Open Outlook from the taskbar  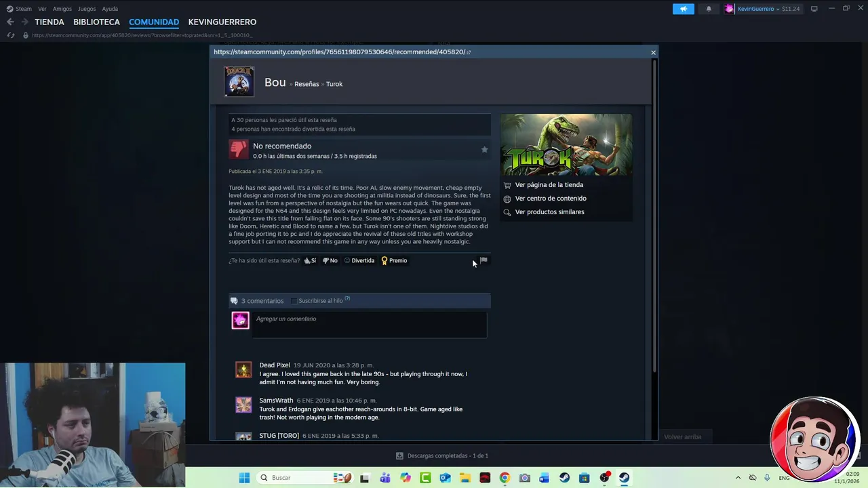pos(445,478)
